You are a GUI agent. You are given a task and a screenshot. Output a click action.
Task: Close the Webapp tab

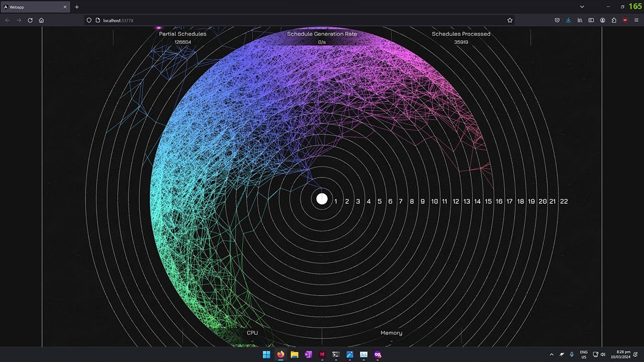(65, 7)
